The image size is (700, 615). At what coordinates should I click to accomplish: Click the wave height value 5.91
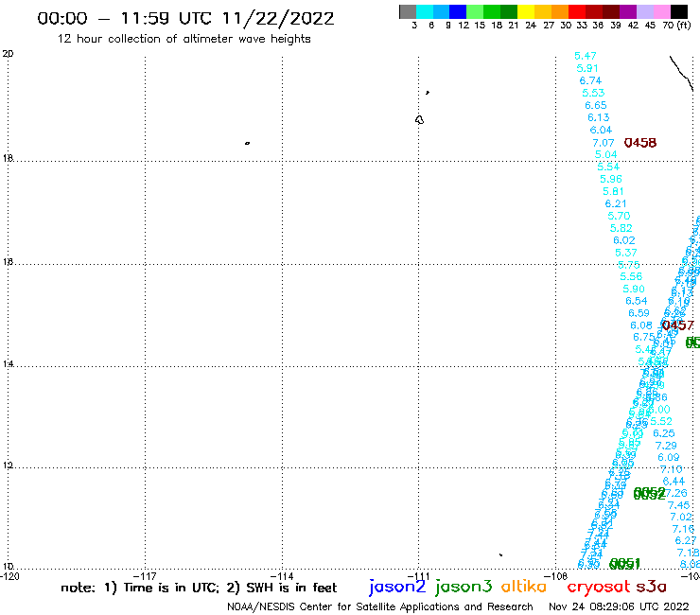coord(587,68)
